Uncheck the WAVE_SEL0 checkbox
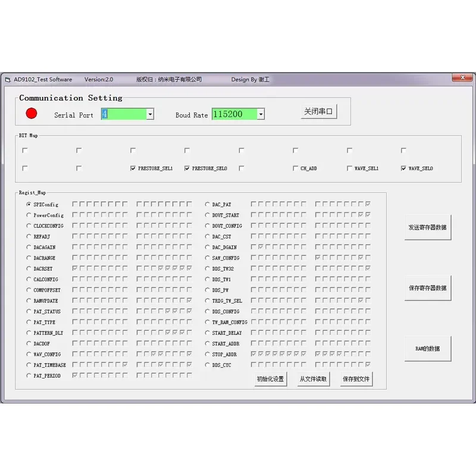 click(403, 168)
